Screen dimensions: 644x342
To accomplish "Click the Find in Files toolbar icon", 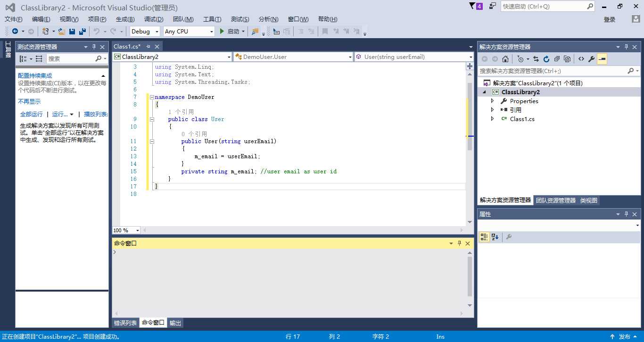I will [255, 31].
